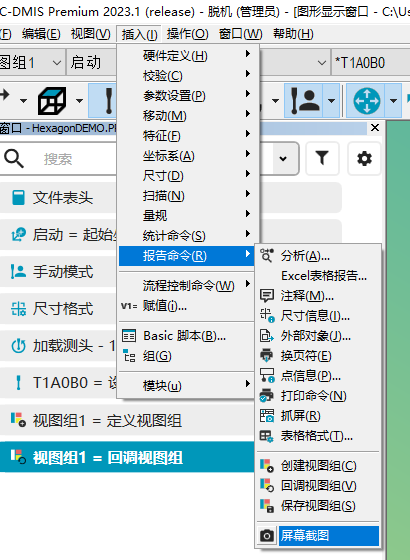Click the 尺寸信息(I) icon
The width and height of the screenshot is (410, 560).
267,316
